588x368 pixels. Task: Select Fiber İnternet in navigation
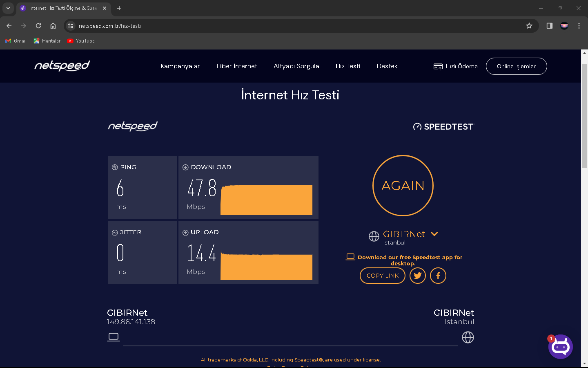tap(237, 66)
